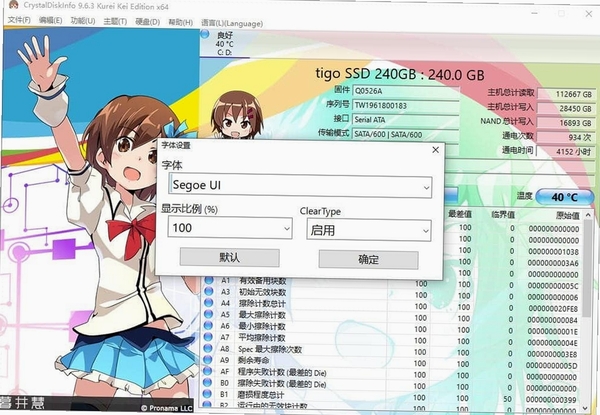Select the 初始无效块数 attribute row
The width and height of the screenshot is (600, 415).
(392, 294)
